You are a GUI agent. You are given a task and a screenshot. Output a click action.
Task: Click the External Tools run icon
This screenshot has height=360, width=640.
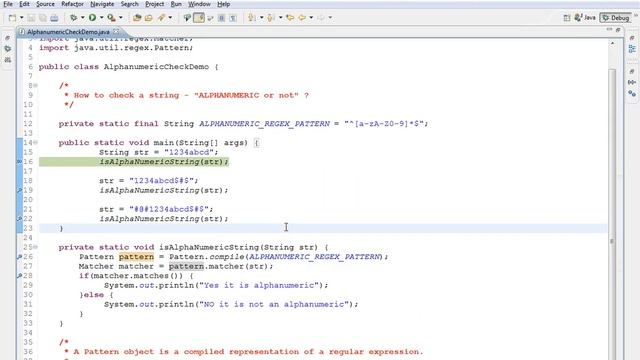pyautogui.click(x=111, y=18)
